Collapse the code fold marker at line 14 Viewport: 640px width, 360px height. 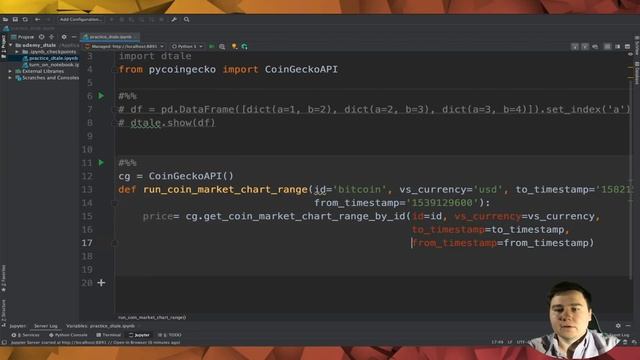coord(115,203)
